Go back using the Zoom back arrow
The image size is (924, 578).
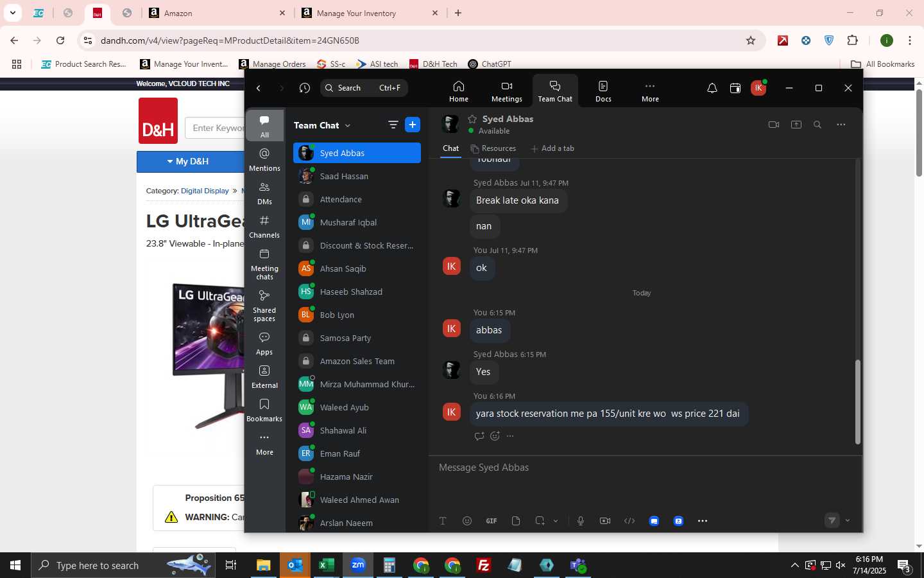[x=259, y=88]
